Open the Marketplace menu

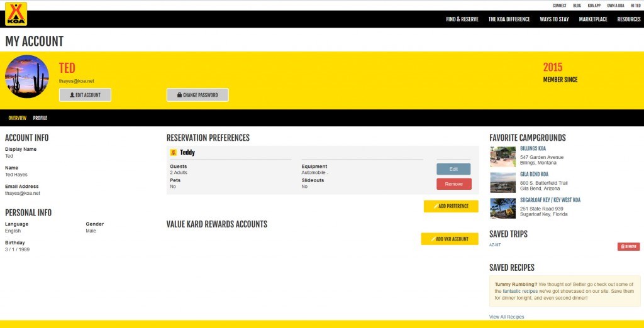click(593, 19)
